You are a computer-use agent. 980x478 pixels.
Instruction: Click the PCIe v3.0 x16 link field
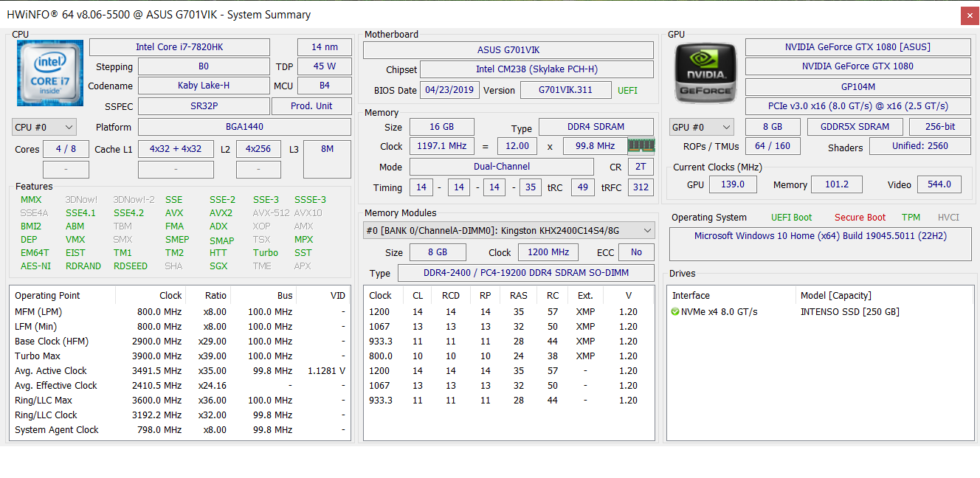pyautogui.click(x=857, y=106)
